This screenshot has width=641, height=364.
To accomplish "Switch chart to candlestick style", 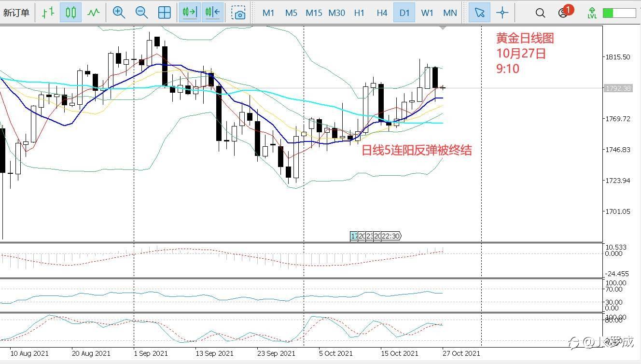I will click(70, 13).
